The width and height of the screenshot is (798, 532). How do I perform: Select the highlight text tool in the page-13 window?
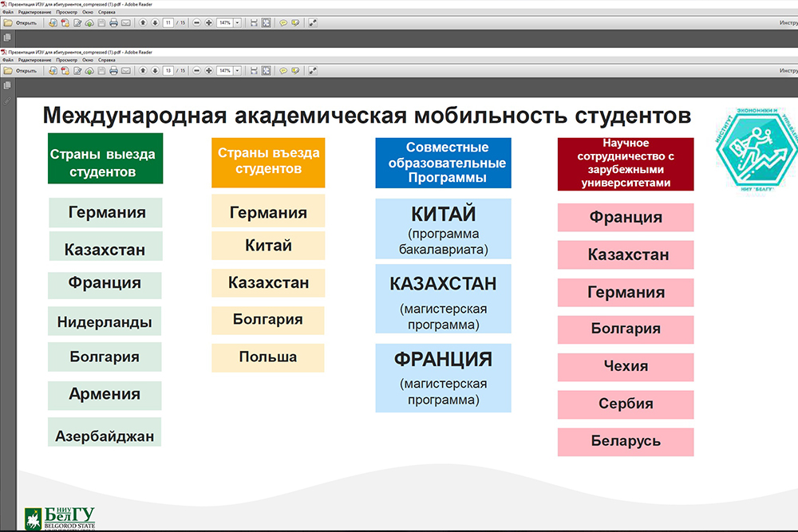click(295, 71)
